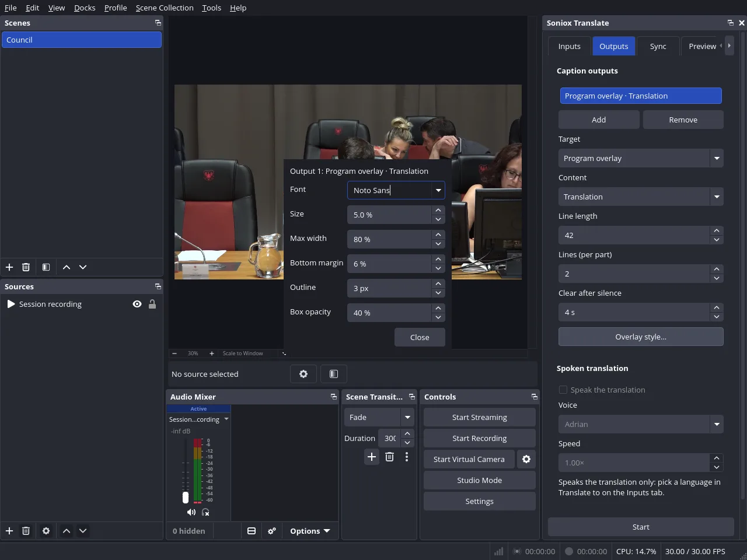
Task: Float the Soniox Translate dock
Action: click(730, 23)
